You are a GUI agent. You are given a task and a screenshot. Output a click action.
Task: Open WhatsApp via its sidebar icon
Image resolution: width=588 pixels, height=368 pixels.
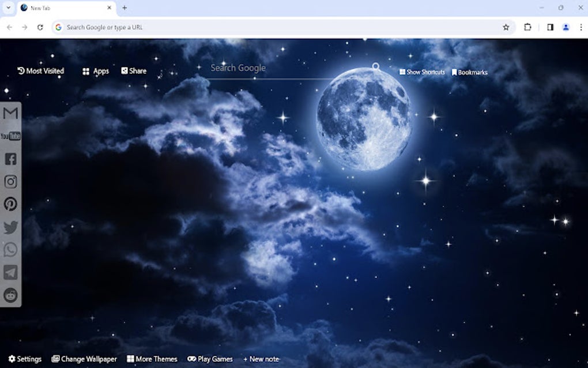click(10, 250)
